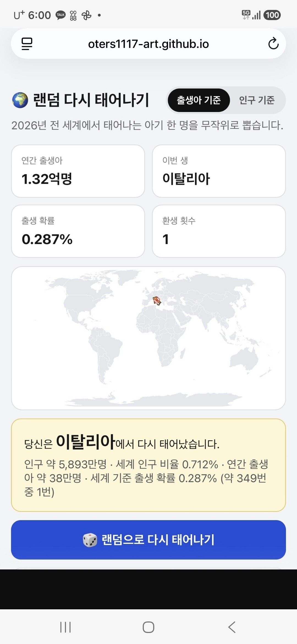This screenshot has height=644, width=297.
Task: Select the 이번 생 이탈리아 card
Action: [219, 171]
